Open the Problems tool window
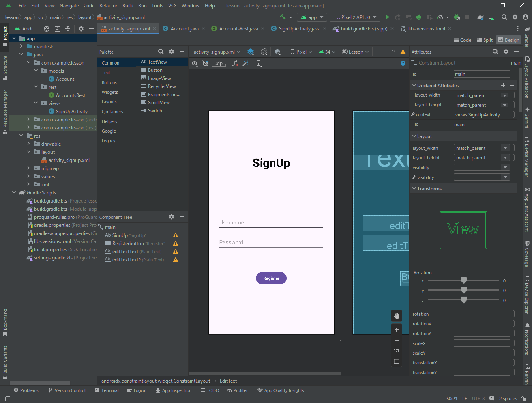Viewport: 532px width, 403px height. (x=26, y=390)
